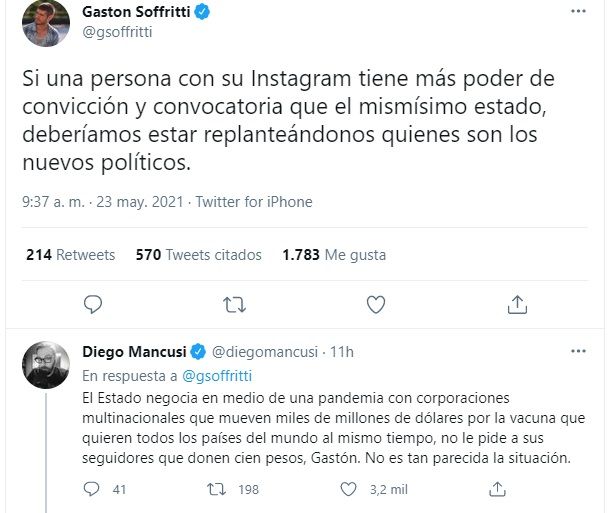
Task: Retweet Diego Mancusi's reply
Action: pos(214,489)
